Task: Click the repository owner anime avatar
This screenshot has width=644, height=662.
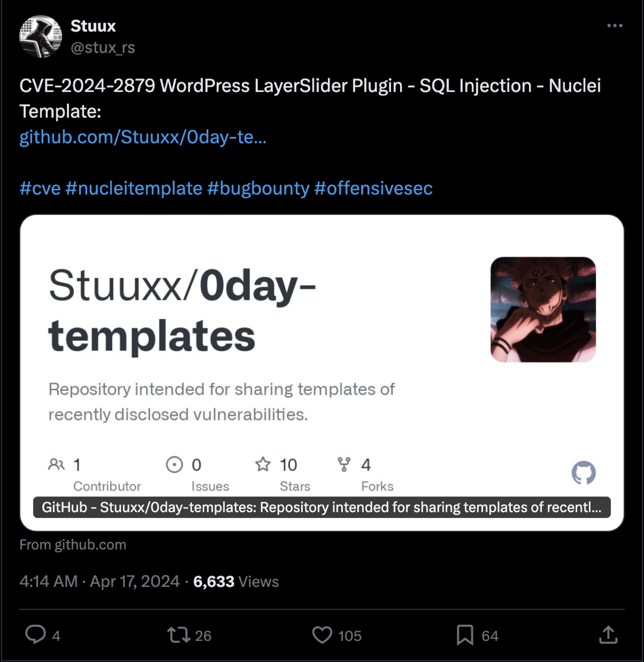Action: click(543, 310)
